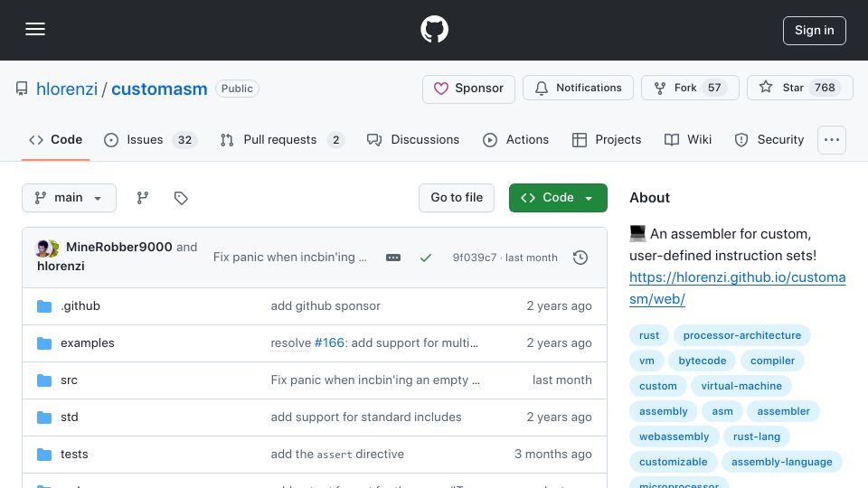The height and width of the screenshot is (488, 868).
Task: Select the assembler topic tag
Action: (x=783, y=412)
